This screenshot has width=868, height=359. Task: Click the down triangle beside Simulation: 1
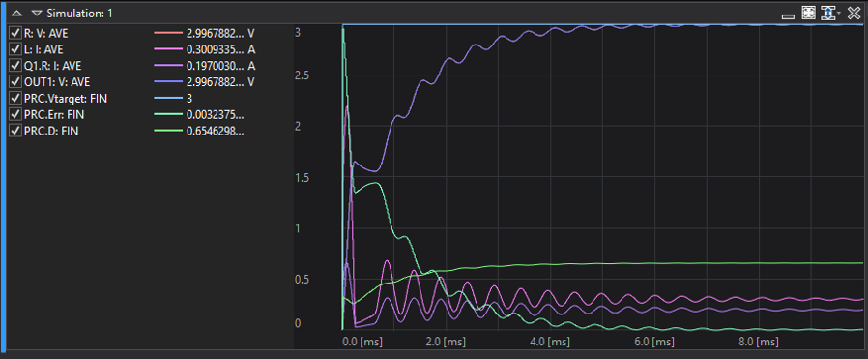pos(37,13)
